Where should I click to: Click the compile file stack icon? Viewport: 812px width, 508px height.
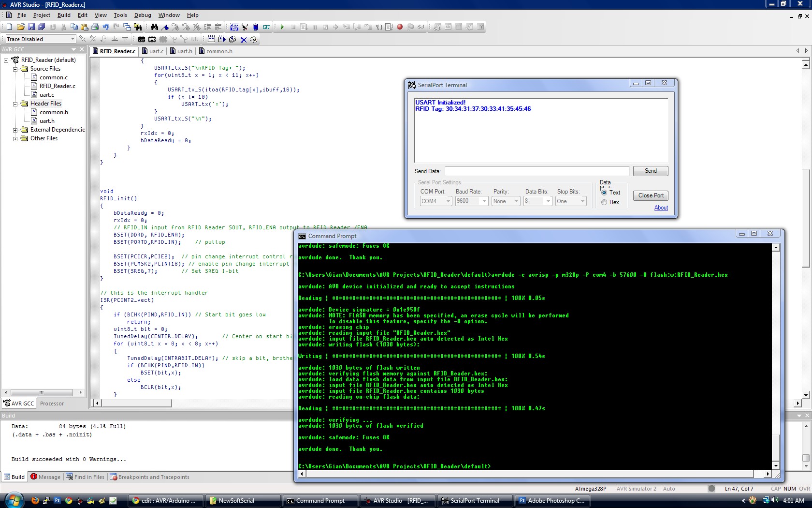pos(232,39)
